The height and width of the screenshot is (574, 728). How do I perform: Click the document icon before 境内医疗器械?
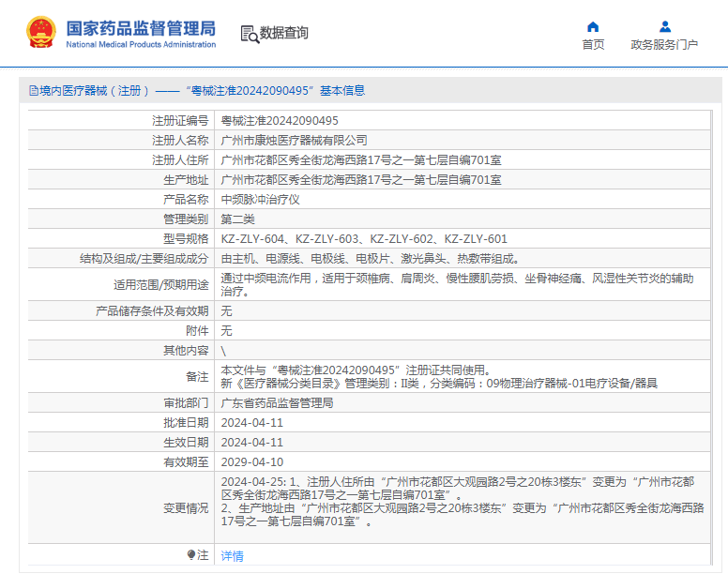pyautogui.click(x=34, y=90)
